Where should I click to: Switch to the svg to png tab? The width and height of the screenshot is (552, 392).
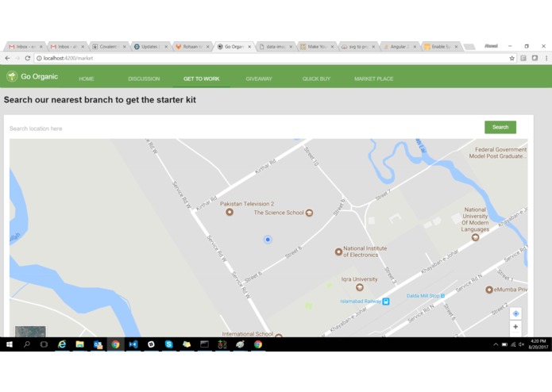[357, 46]
